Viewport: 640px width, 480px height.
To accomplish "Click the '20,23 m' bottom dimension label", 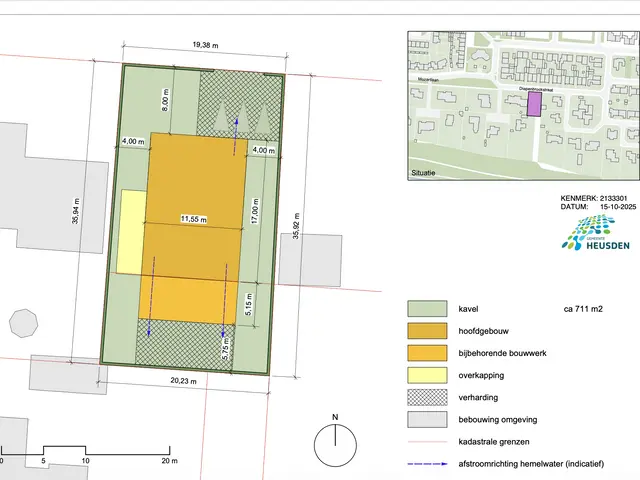I will point(183,380).
